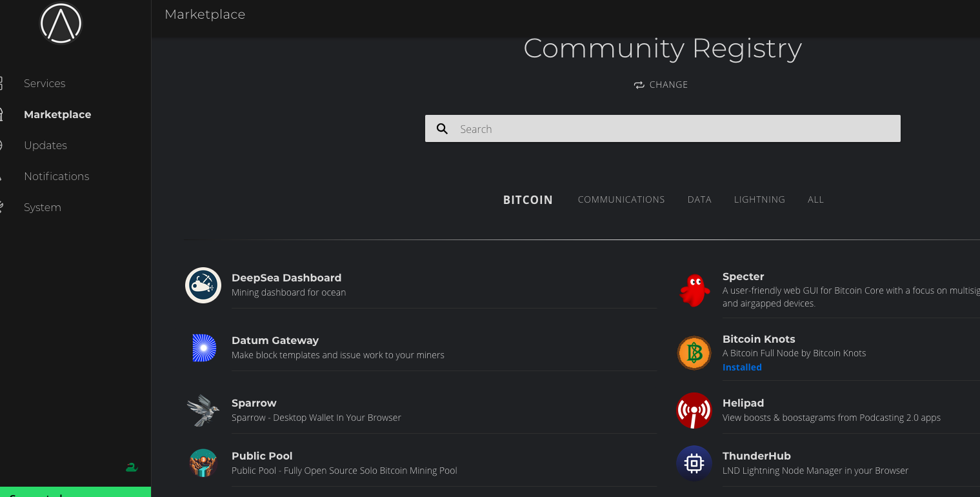The height and width of the screenshot is (497, 980).
Task: Open System in the sidebar
Action: point(43,207)
